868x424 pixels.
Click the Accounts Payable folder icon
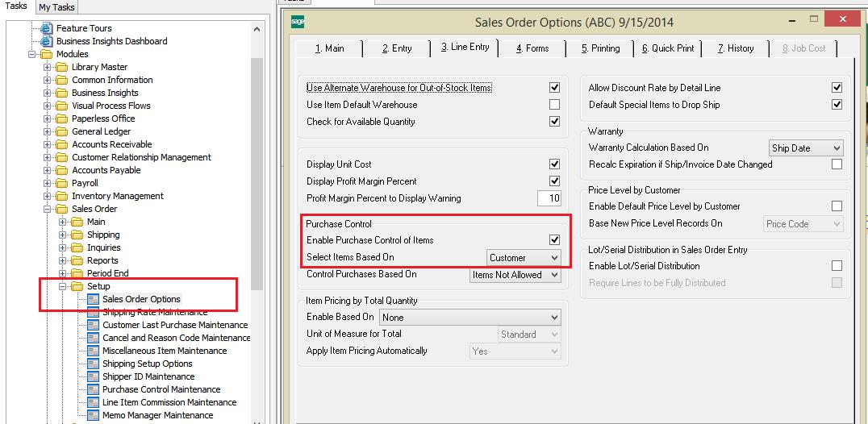(61, 170)
